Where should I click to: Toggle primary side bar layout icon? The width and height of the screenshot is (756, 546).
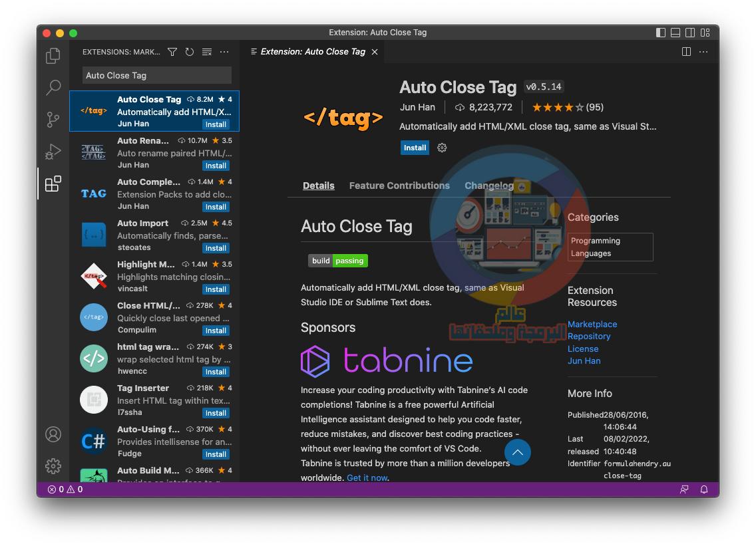(x=661, y=33)
